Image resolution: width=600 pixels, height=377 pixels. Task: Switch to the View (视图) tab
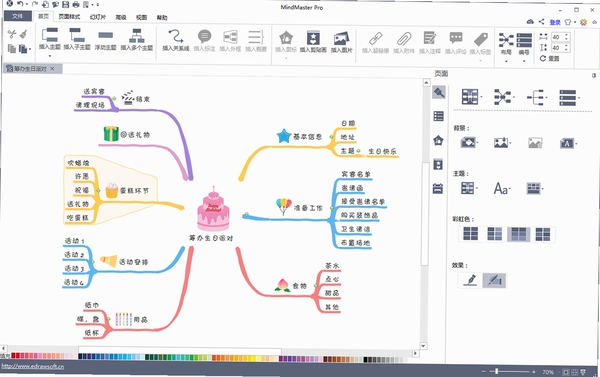(142, 17)
